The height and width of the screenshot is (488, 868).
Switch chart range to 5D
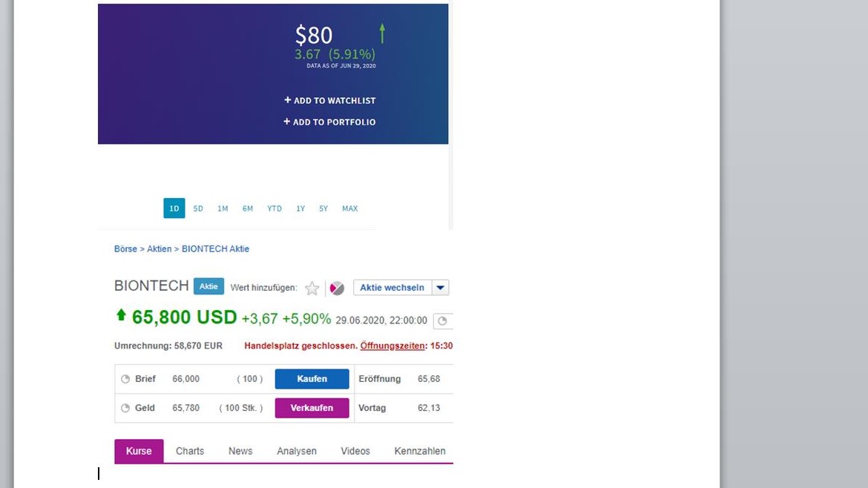point(198,208)
